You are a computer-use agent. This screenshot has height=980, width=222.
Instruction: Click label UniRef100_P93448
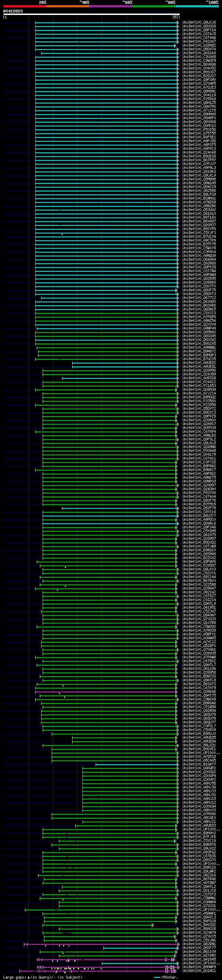tap(199, 451)
